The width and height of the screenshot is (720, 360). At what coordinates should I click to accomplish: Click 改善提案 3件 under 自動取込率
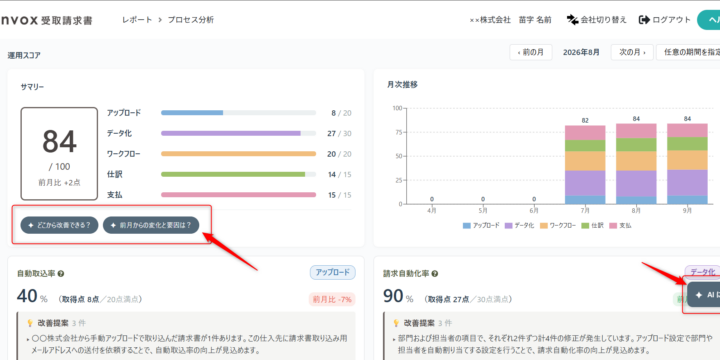point(56,323)
